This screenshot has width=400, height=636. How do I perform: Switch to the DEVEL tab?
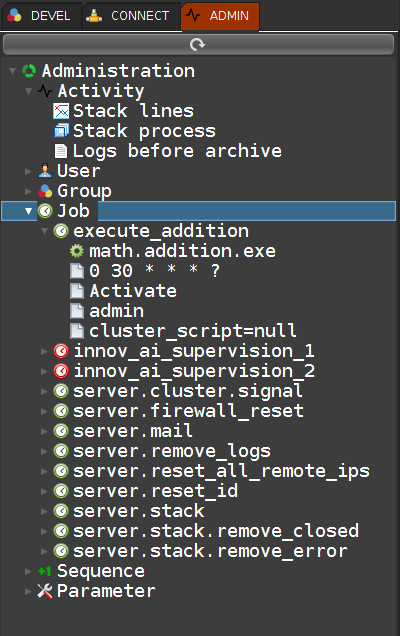pos(40,16)
